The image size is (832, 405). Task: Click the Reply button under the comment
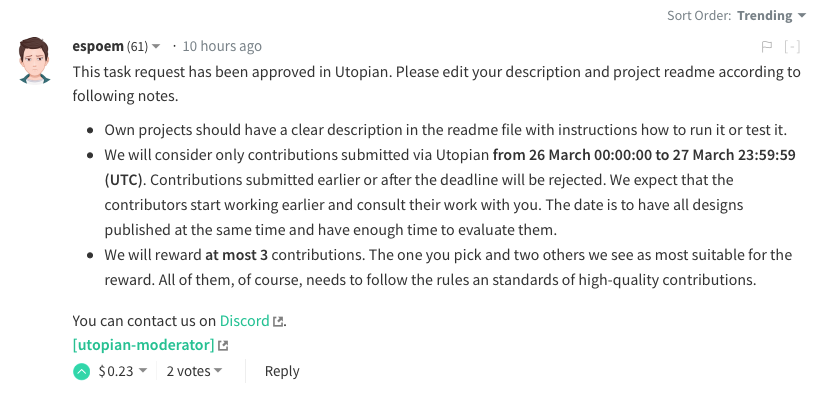click(x=282, y=371)
